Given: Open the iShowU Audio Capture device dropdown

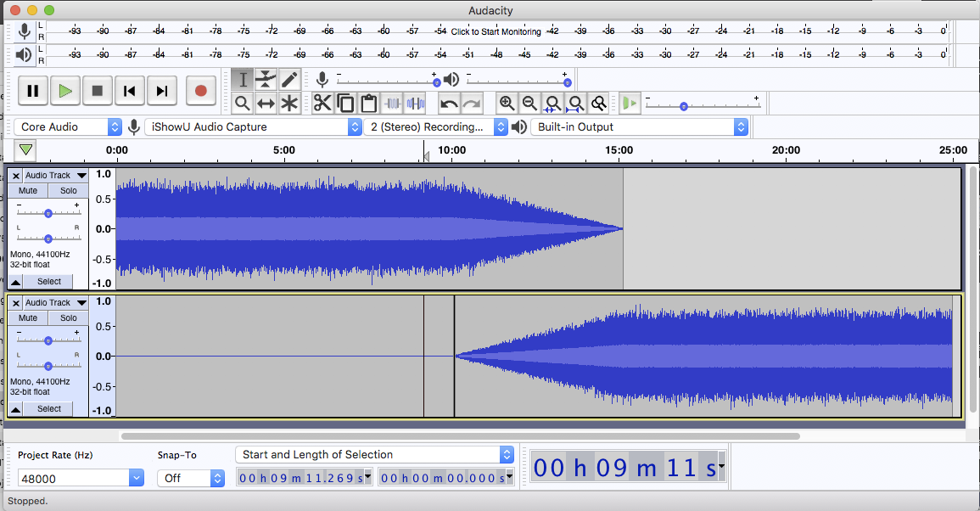Looking at the screenshot, I should (x=253, y=127).
